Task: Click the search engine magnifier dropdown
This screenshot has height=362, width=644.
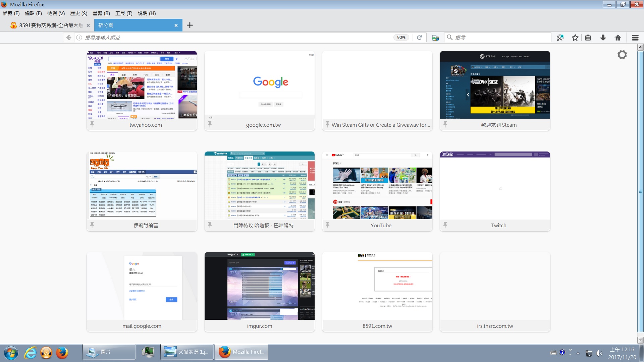Action: coord(450,38)
